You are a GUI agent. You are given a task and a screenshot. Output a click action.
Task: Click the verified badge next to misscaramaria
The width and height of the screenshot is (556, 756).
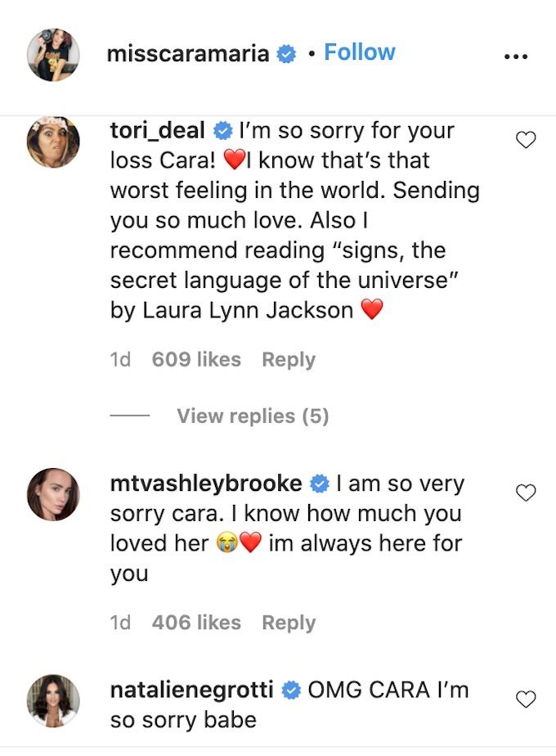tap(286, 54)
